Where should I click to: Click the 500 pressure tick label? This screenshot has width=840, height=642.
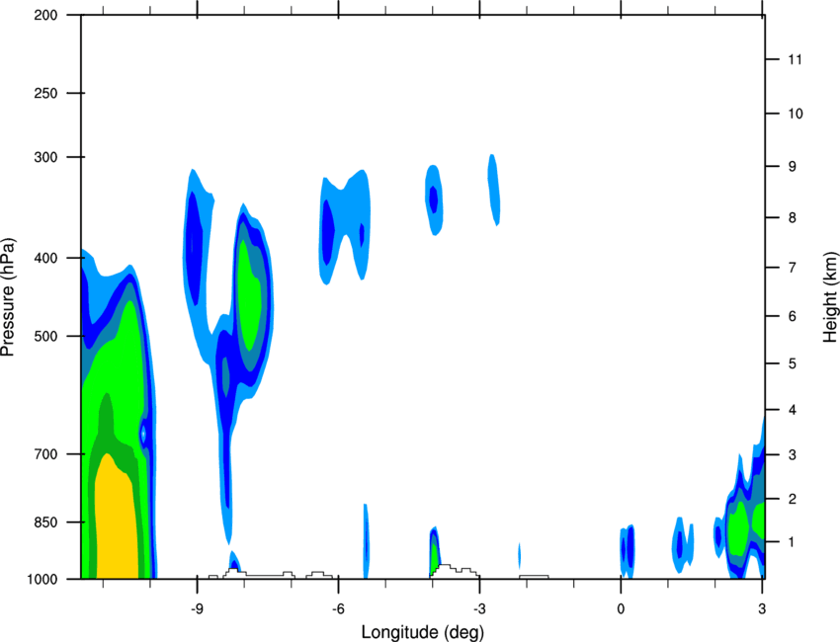tap(45, 336)
